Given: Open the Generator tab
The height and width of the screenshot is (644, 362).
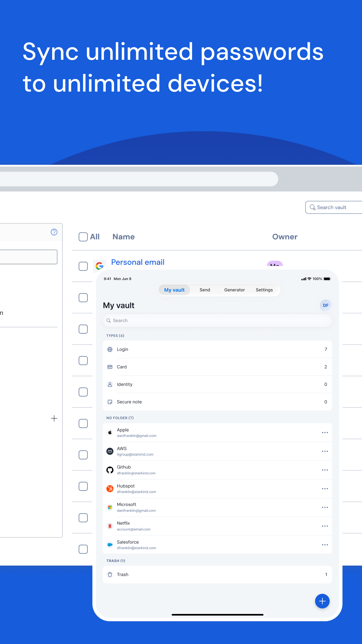Looking at the screenshot, I should pyautogui.click(x=235, y=290).
